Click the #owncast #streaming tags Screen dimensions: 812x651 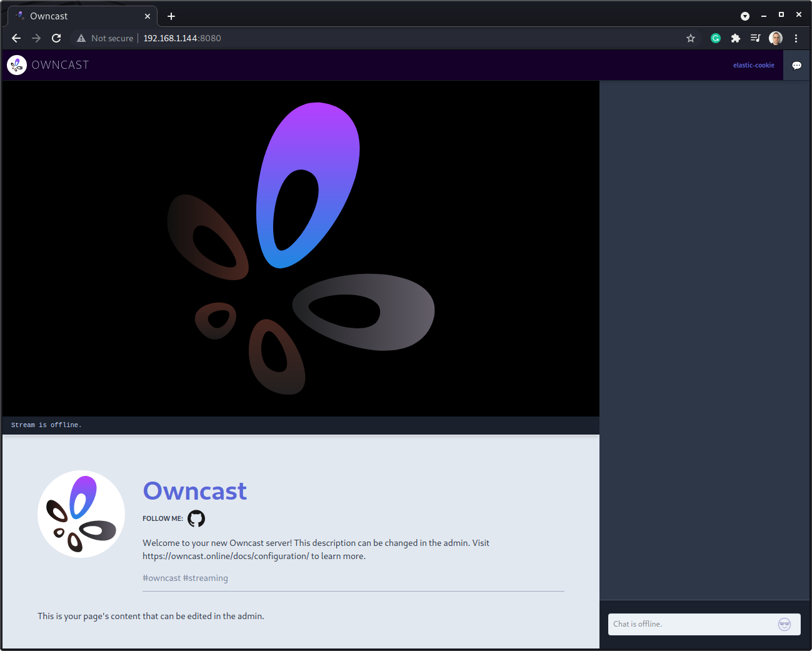tap(185, 578)
